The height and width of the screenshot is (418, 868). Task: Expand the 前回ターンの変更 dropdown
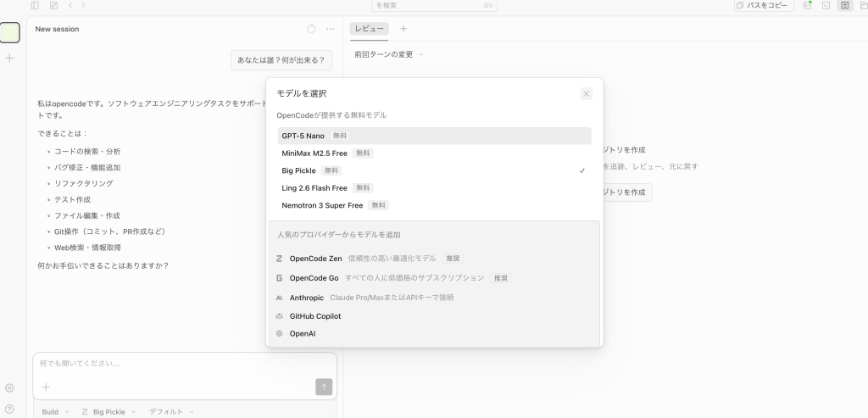click(x=388, y=54)
